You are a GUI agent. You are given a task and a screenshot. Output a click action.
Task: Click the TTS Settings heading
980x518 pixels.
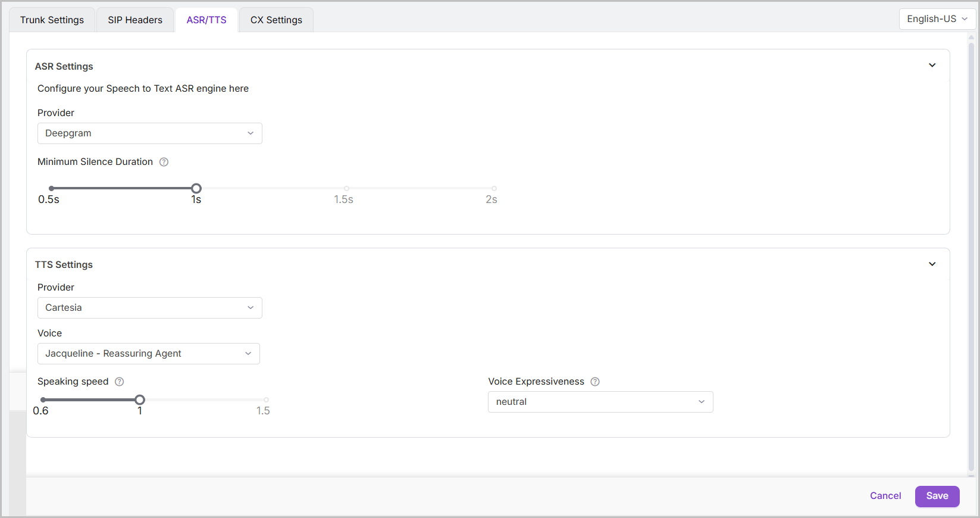64,264
